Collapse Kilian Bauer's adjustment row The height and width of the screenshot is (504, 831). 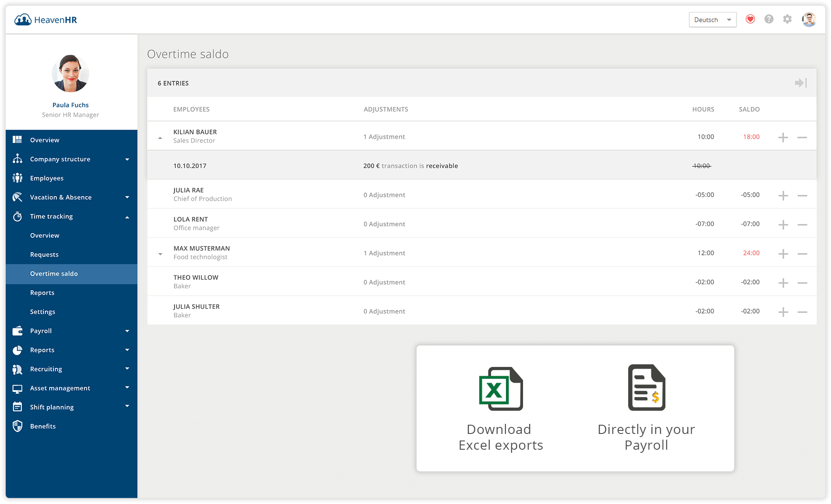coord(160,138)
